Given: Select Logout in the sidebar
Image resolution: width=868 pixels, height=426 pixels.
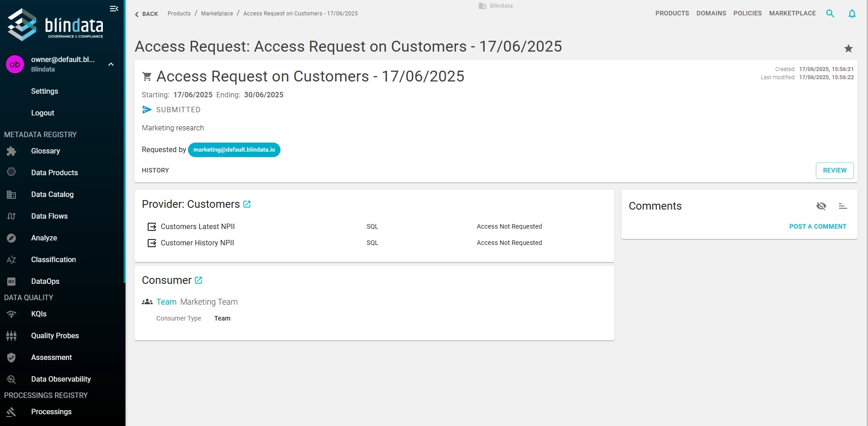Looking at the screenshot, I should pos(43,113).
